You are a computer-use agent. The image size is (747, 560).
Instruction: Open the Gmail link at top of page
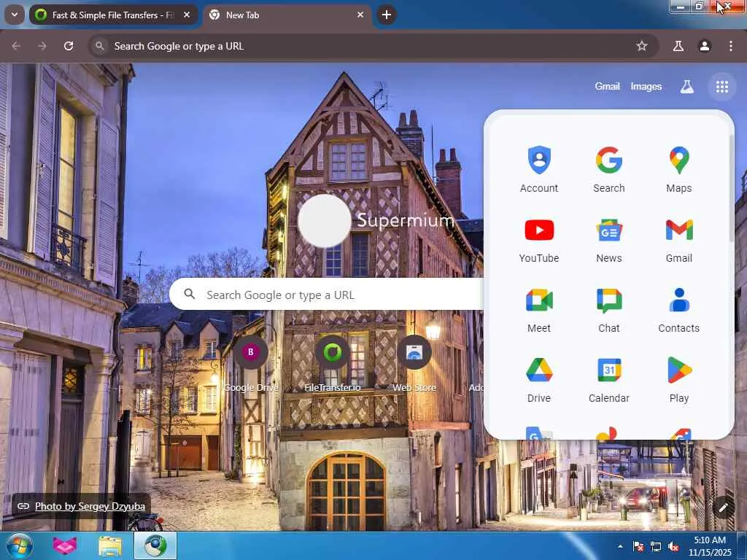tap(607, 87)
